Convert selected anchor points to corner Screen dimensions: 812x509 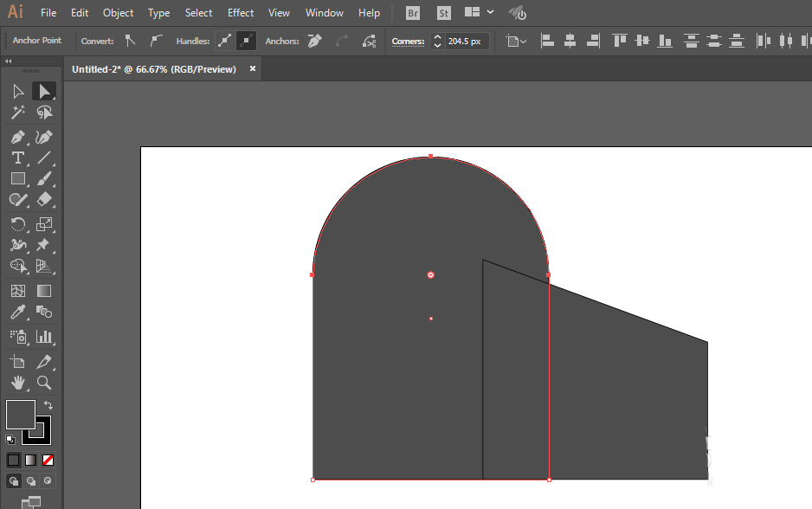130,41
